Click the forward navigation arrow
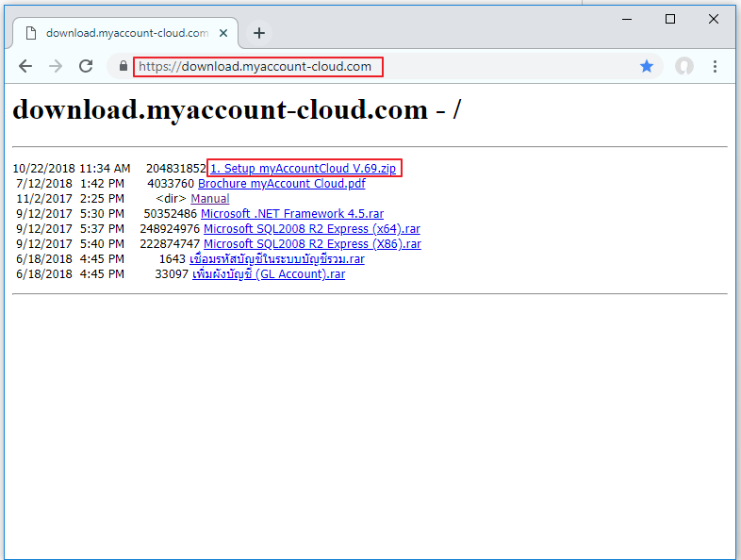 pyautogui.click(x=56, y=66)
